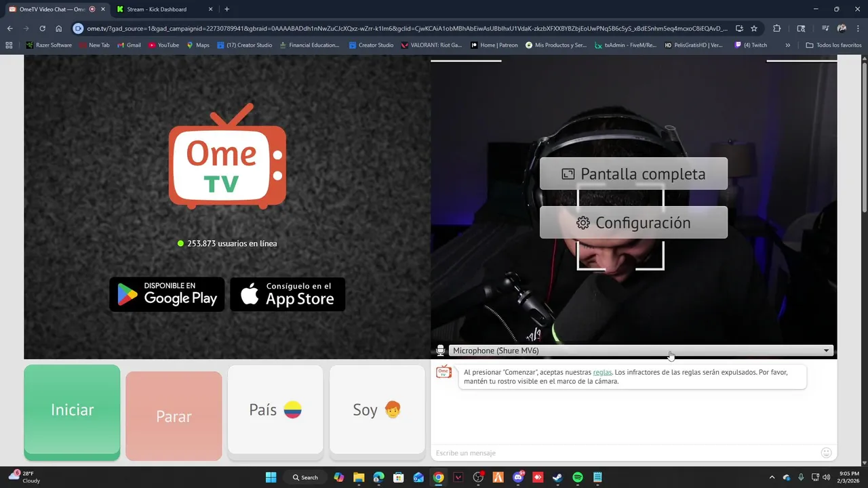Switch to Stream - Kick Dashboard tab
The width and height of the screenshot is (868, 488).
[156, 9]
